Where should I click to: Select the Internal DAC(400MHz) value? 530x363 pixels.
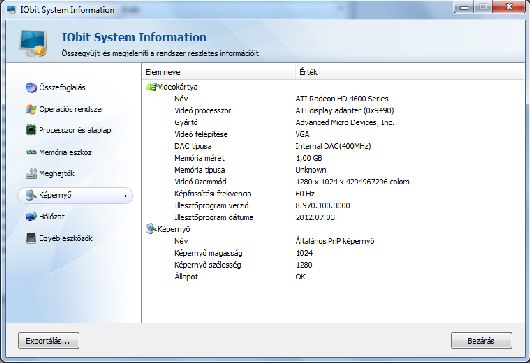click(x=333, y=146)
